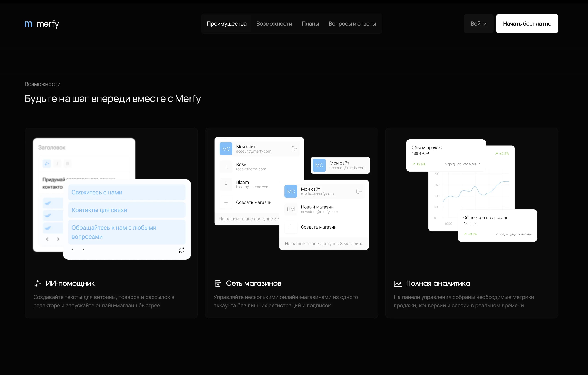Choose suggestion Обращайтесь к нам с любыми вопросами
Image resolution: width=588 pixels, height=375 pixels.
coord(127,232)
